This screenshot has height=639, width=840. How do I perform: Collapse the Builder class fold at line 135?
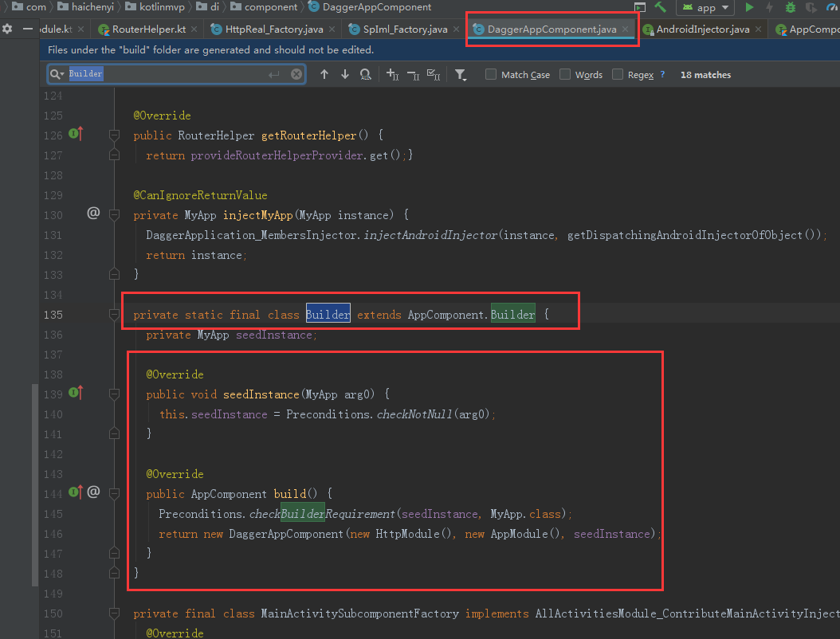[x=114, y=315]
